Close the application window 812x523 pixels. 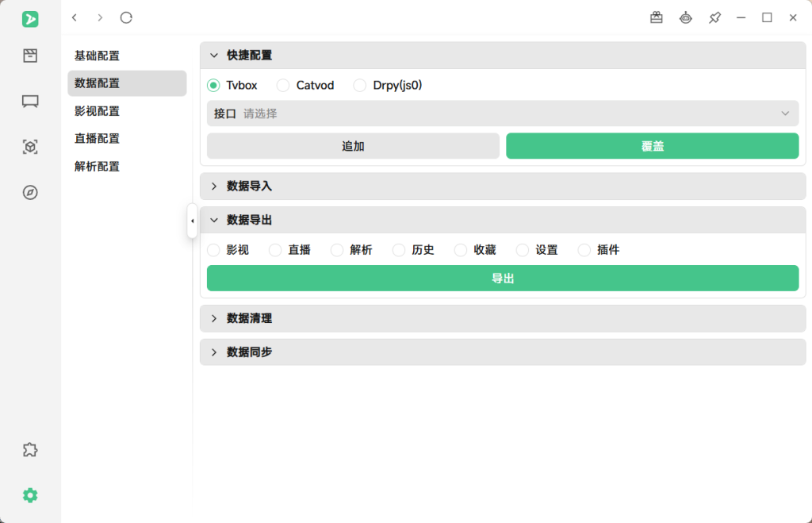click(793, 17)
